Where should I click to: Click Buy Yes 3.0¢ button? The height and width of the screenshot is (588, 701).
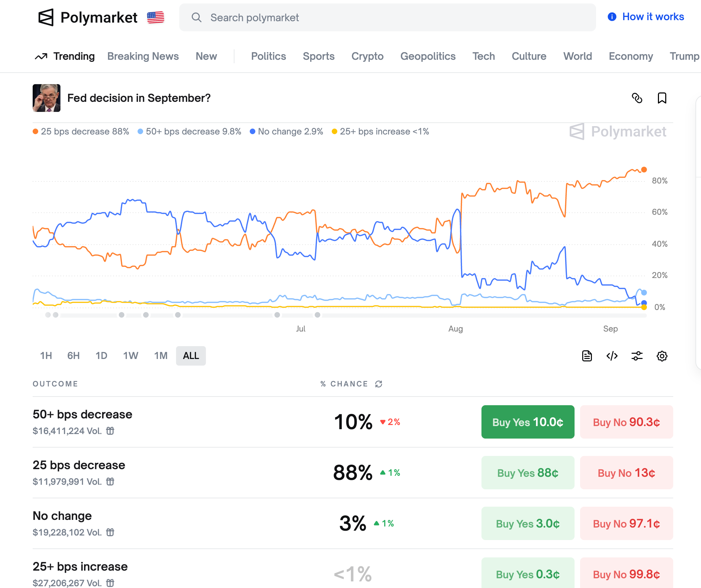[x=528, y=523]
